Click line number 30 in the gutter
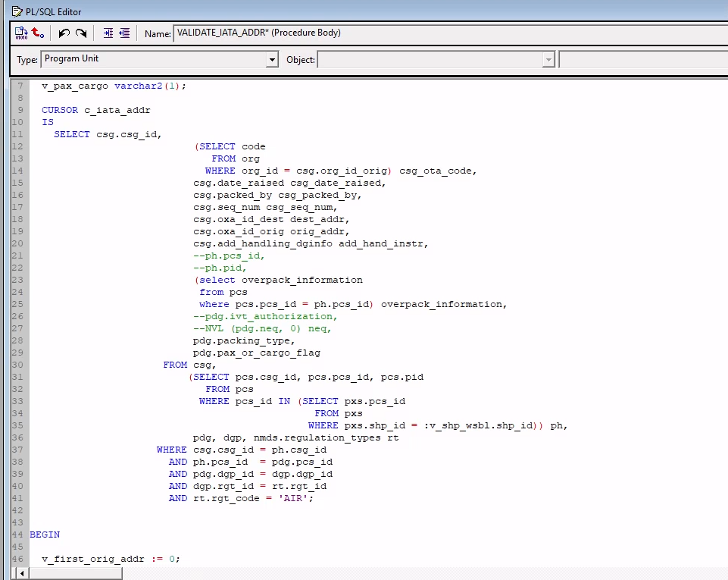 (17, 365)
